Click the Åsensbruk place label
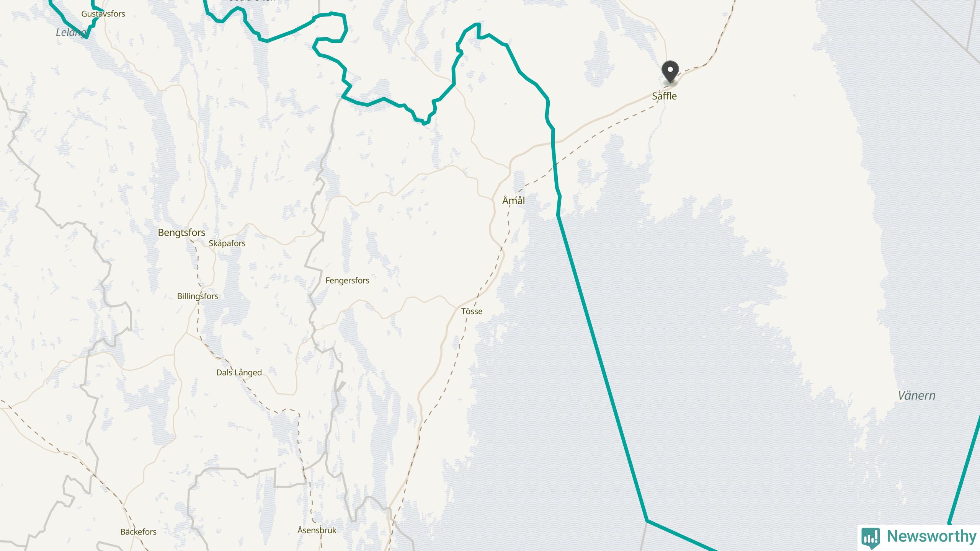The width and height of the screenshot is (980, 551). (x=317, y=530)
